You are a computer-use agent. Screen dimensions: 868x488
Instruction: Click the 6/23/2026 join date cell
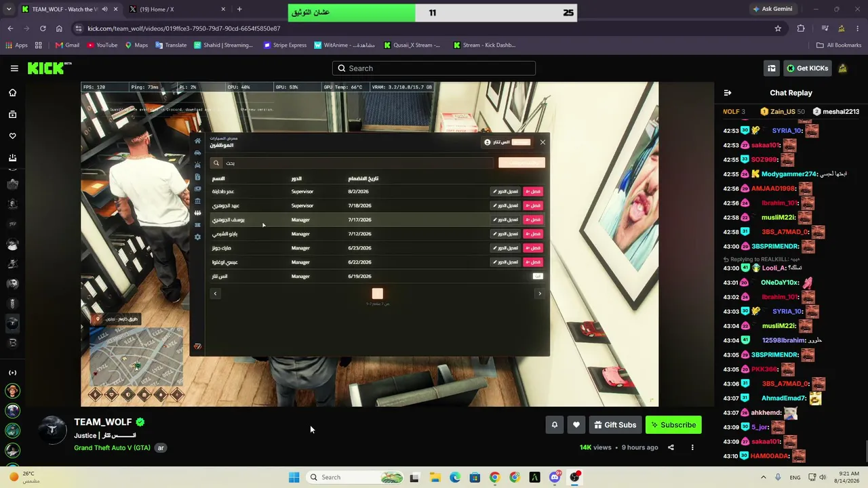(x=359, y=248)
